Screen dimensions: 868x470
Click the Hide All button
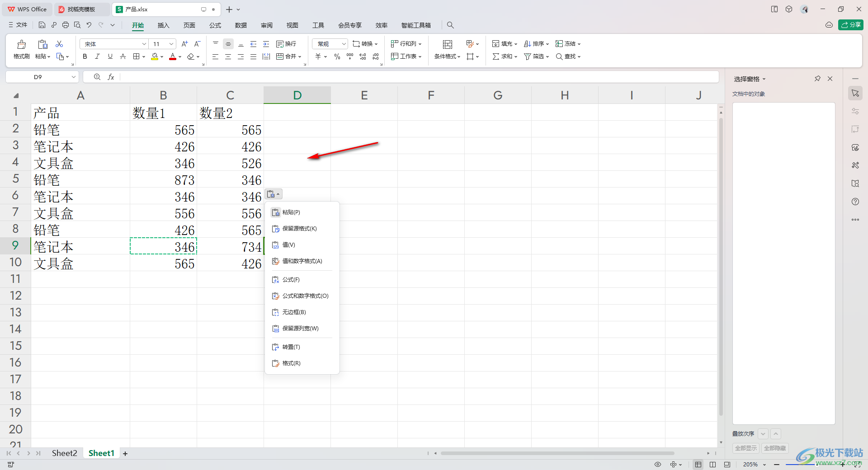[x=775, y=448]
